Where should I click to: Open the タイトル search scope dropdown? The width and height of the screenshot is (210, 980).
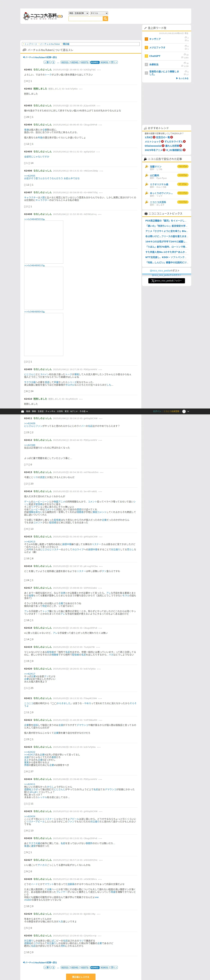[99, 13]
